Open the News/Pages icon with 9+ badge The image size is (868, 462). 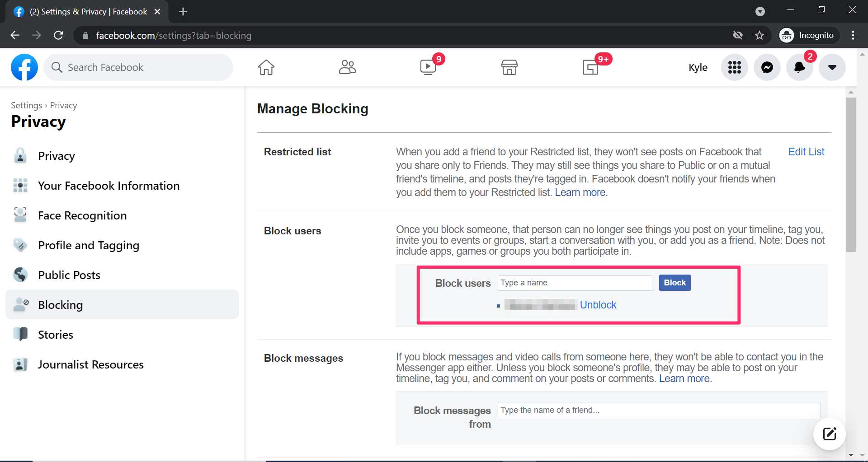click(x=590, y=67)
